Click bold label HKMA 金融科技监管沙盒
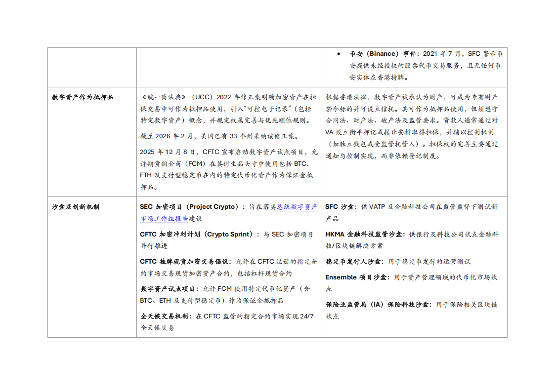The height and width of the screenshot is (392, 555). pyautogui.click(x=364, y=235)
